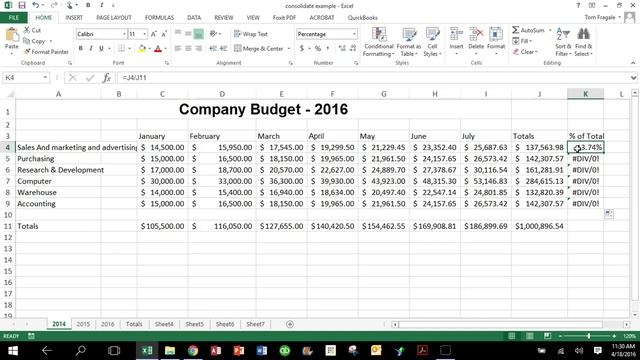This screenshot has height=360, width=640.
Task: Click the Cut scissors icon
Action: (x=27, y=30)
